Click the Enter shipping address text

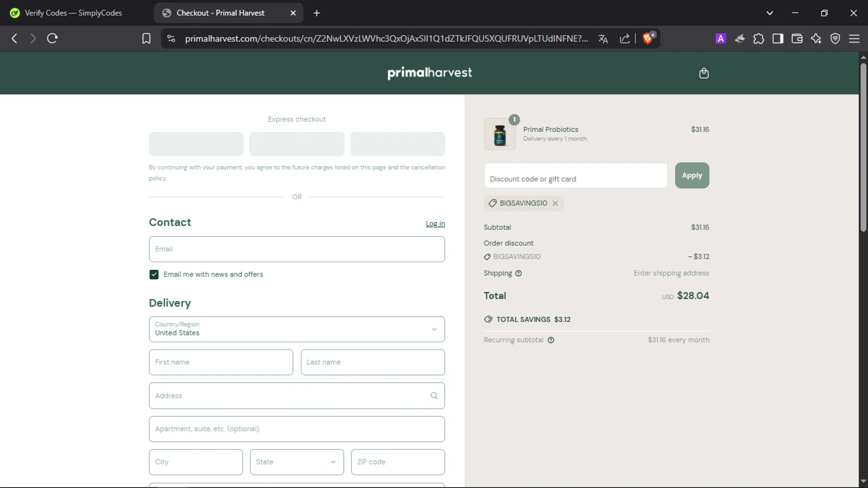click(x=671, y=273)
